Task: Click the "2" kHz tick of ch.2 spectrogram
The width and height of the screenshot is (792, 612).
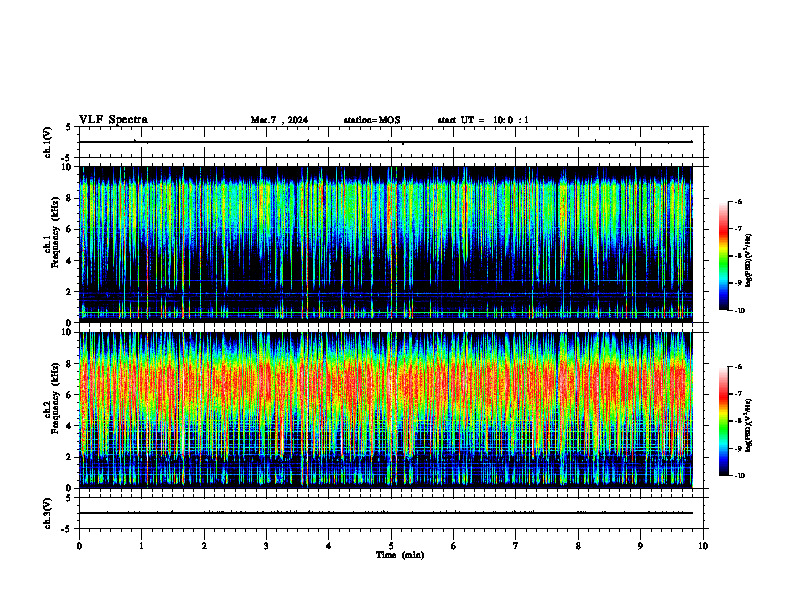Action: pos(70,457)
